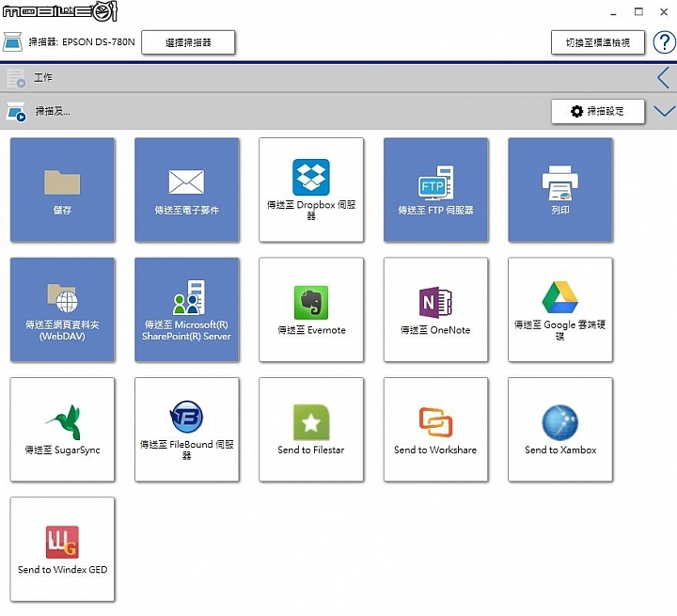The width and height of the screenshot is (677, 616).
Task: Click the 工作 section label
Action: coord(43,77)
